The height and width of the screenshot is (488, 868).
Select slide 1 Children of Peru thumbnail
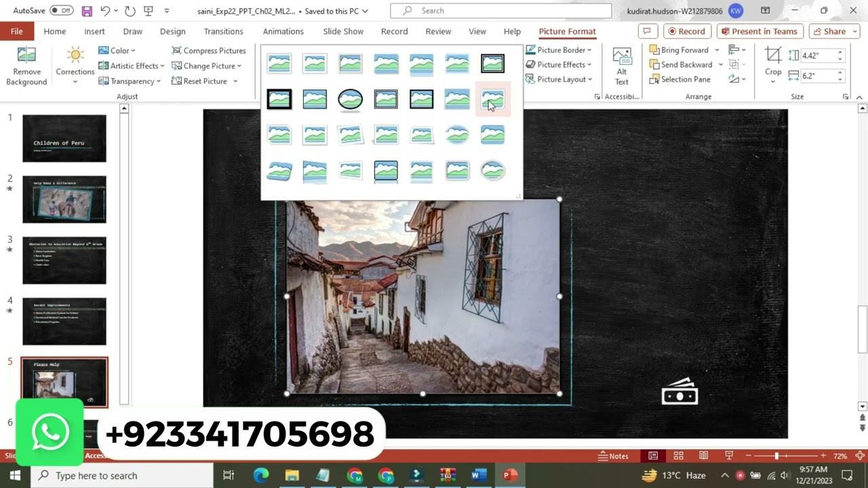point(64,138)
